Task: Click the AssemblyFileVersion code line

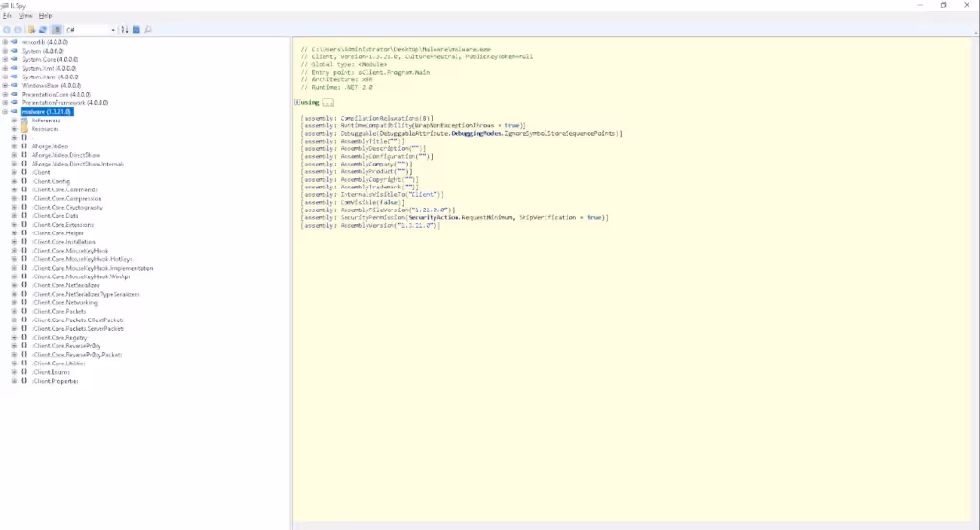Action: (377, 210)
